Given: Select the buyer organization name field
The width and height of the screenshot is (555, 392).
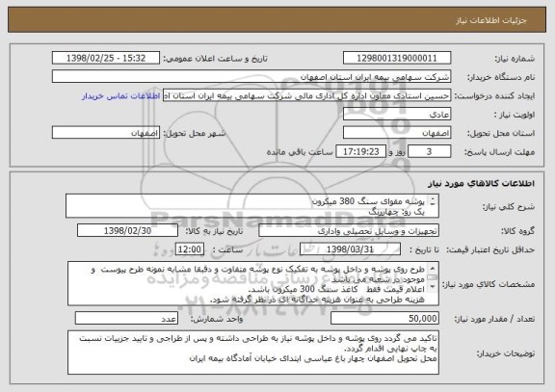Looking at the screenshot, I should point(251,77).
